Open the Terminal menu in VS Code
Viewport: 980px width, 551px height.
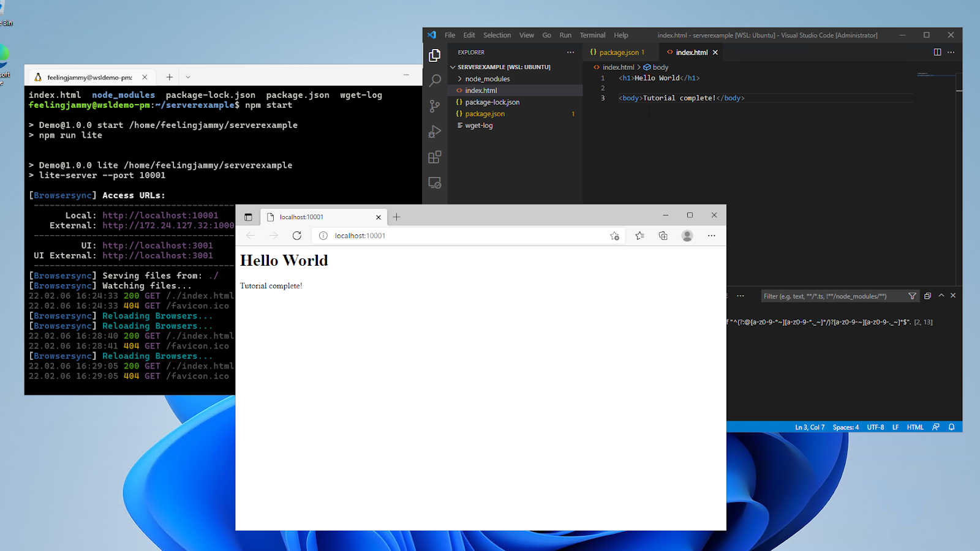(x=592, y=35)
